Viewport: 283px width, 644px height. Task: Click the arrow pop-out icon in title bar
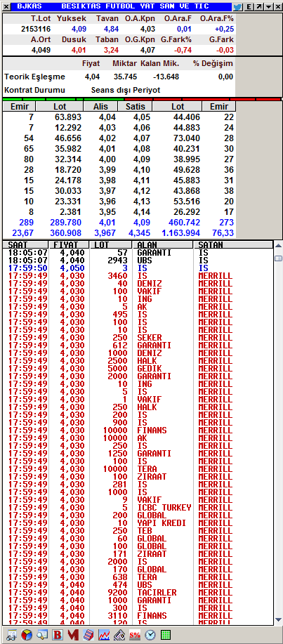[x=258, y=6]
